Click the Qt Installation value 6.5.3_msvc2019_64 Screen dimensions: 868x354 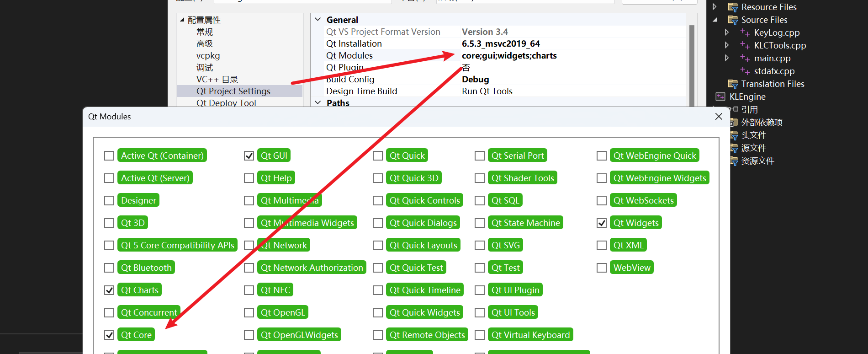coord(501,44)
